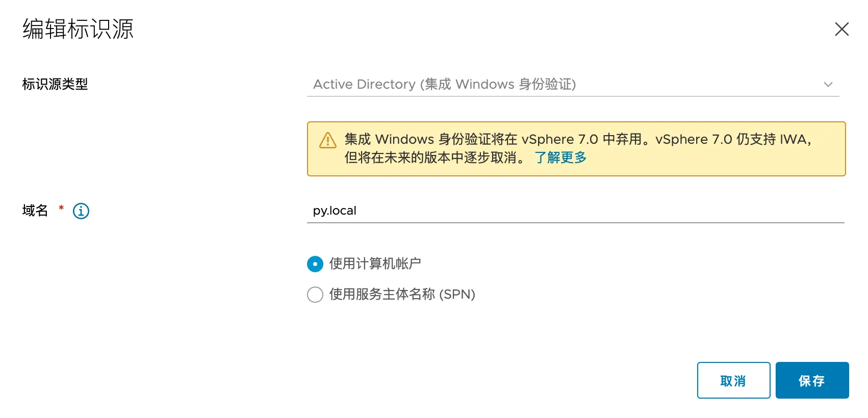Screen dimensions: 868x418
Task: Open the 了解更多 link
Action: pos(560,158)
